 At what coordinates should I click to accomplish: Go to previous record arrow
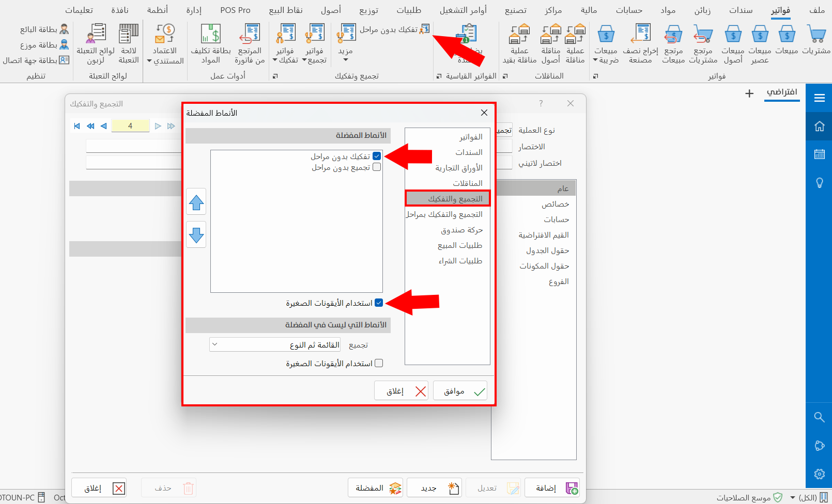(x=104, y=126)
